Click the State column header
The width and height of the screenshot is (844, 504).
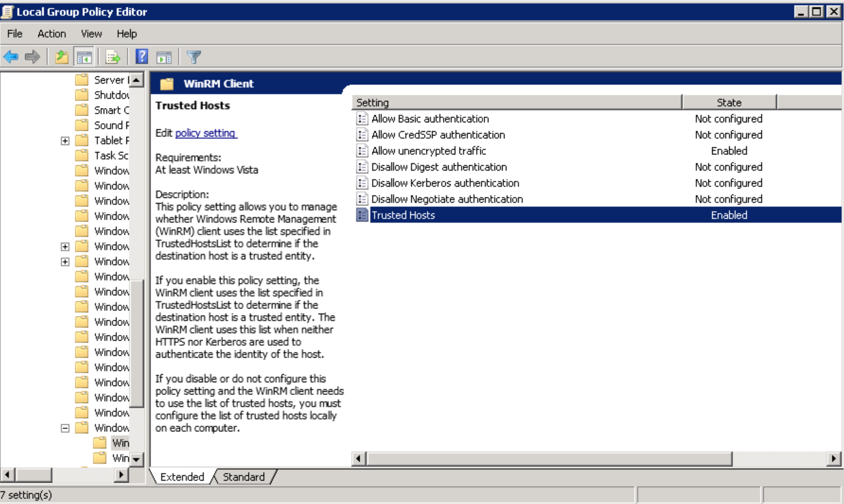point(729,103)
